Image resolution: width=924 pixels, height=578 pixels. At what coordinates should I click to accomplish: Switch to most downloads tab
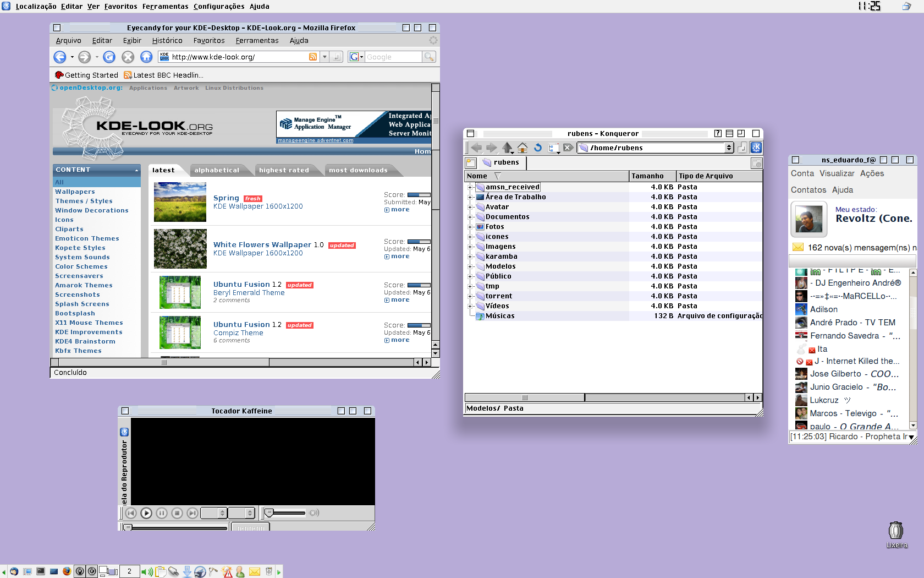pyautogui.click(x=358, y=170)
